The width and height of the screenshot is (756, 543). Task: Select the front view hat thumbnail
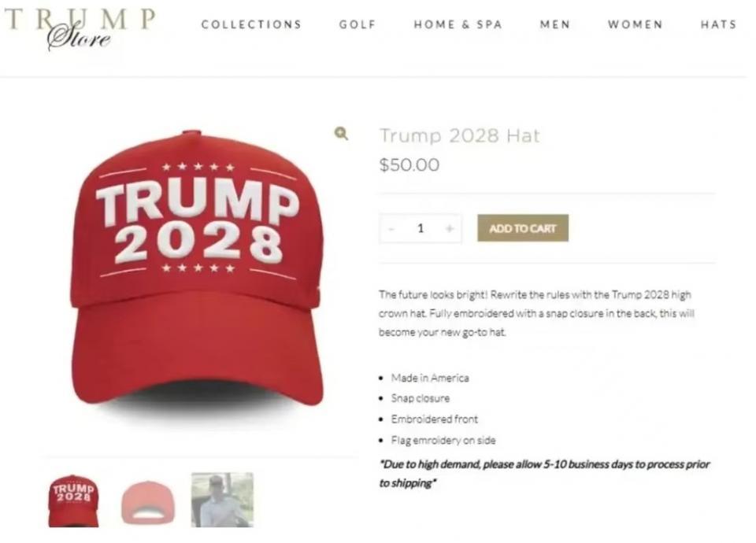73,501
